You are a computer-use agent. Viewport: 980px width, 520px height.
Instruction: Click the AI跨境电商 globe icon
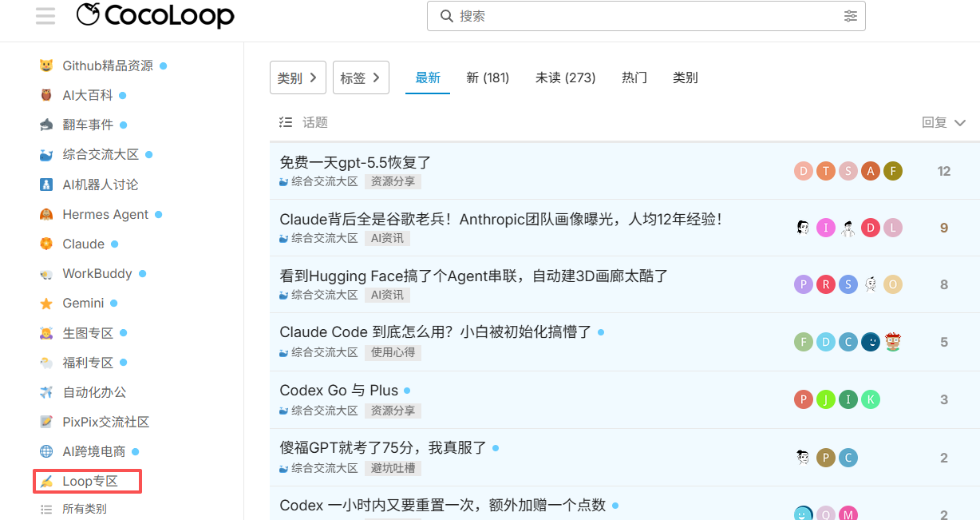tap(46, 451)
